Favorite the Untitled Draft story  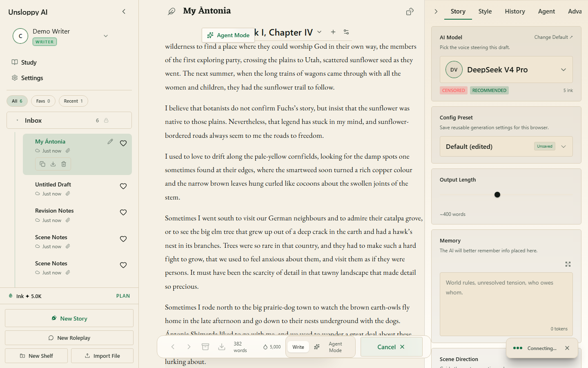pyautogui.click(x=123, y=186)
